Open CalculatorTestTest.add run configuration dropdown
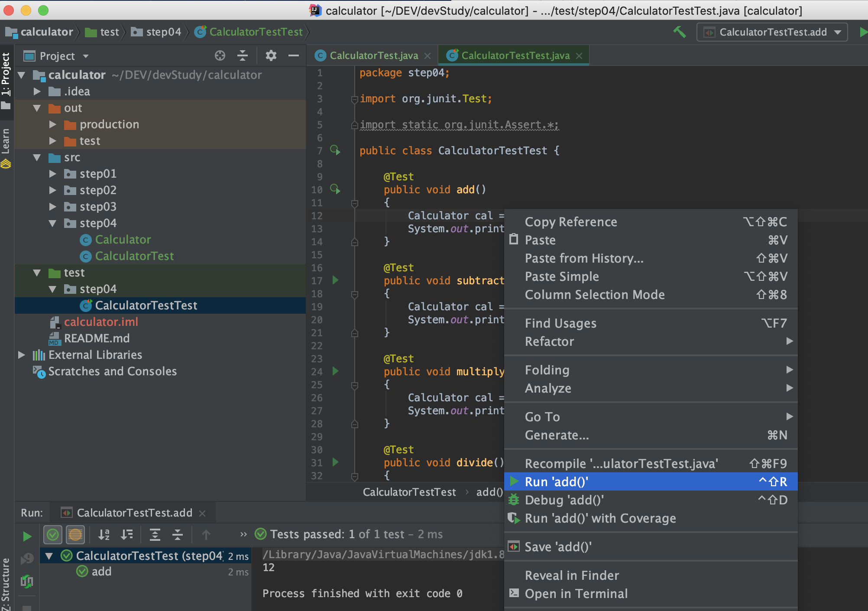868x611 pixels. point(772,32)
